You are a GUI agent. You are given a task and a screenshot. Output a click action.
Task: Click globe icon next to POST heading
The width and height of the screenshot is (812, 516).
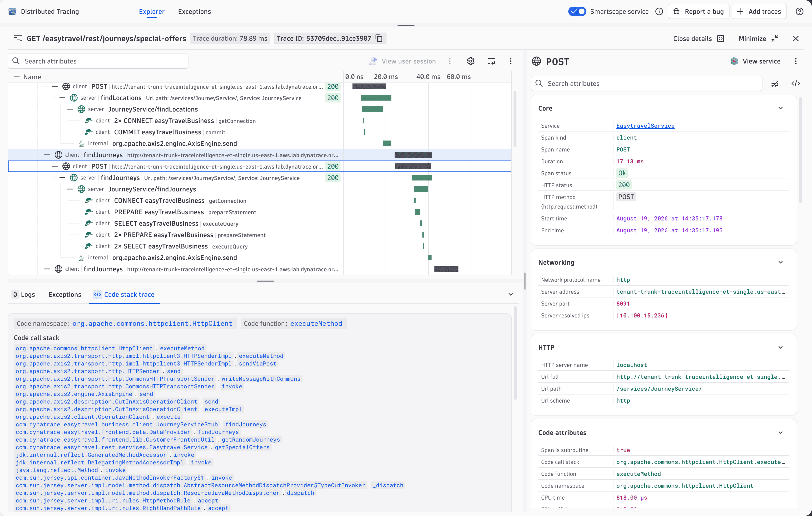point(536,61)
